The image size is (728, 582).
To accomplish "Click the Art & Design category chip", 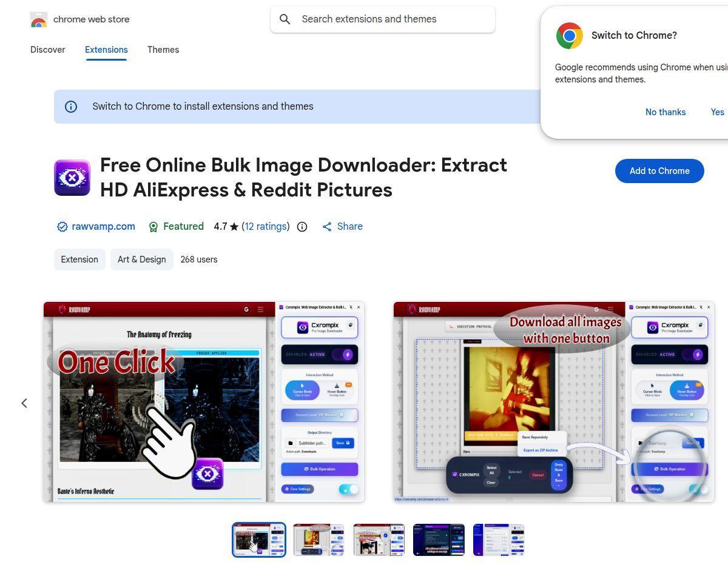I will [141, 259].
